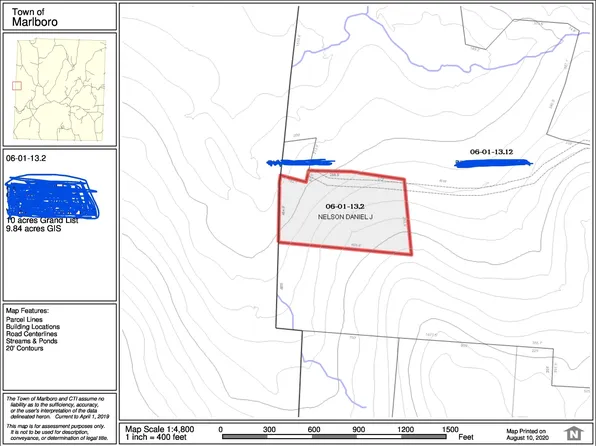Click the liability disclaimer paragraph
596x446 pixels.
pyautogui.click(x=57, y=407)
